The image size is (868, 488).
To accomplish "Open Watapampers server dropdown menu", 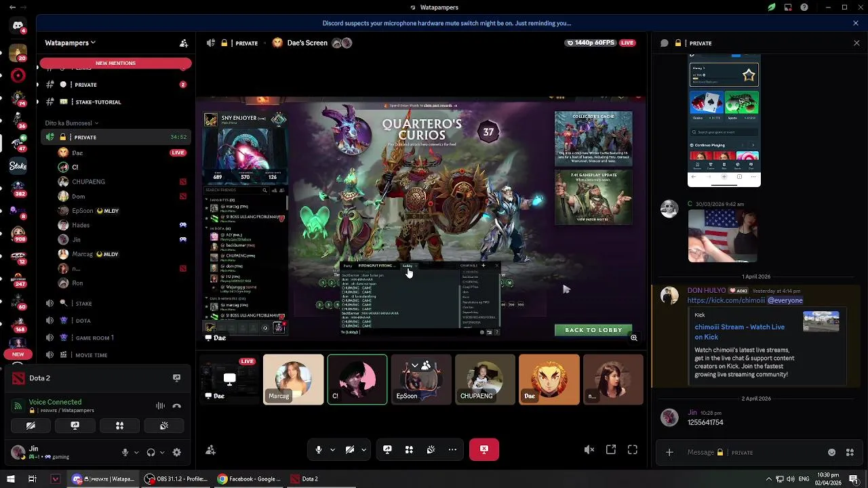I will (70, 43).
